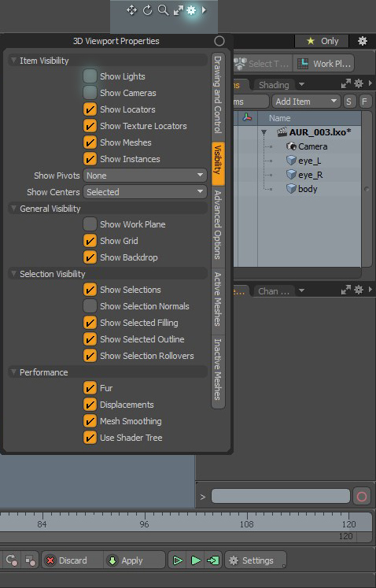376x588 pixels.
Task: Click the Discard button
Action: (x=72, y=560)
